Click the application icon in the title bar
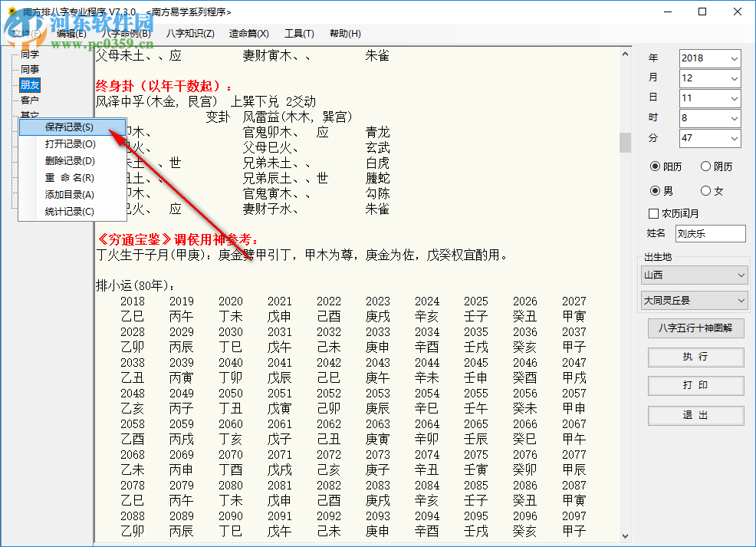Viewport: 756px width, 547px height. pyautogui.click(x=11, y=12)
